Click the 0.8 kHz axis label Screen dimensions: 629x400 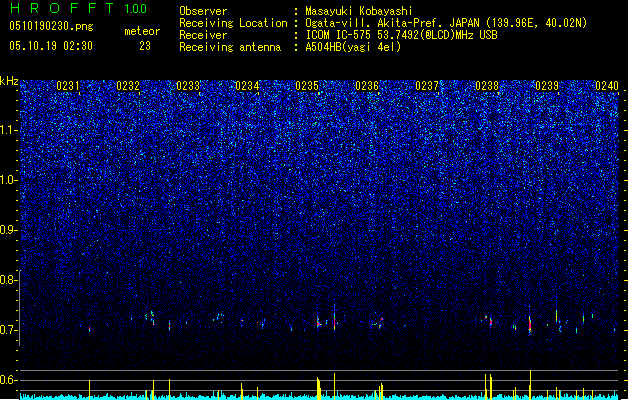[8, 280]
